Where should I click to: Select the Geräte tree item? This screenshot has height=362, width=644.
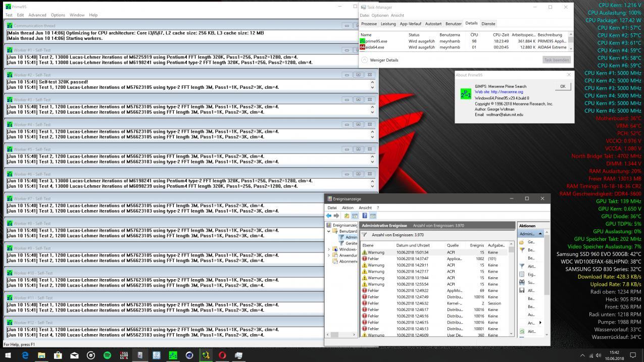point(348,243)
